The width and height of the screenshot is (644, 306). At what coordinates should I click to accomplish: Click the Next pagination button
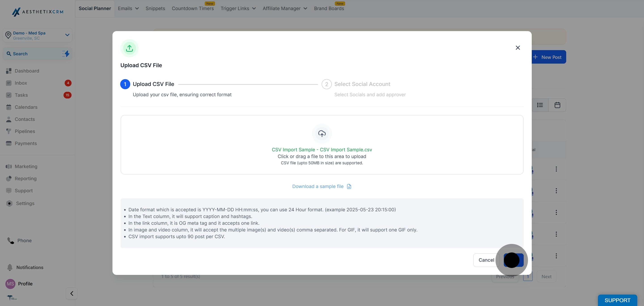(547, 277)
